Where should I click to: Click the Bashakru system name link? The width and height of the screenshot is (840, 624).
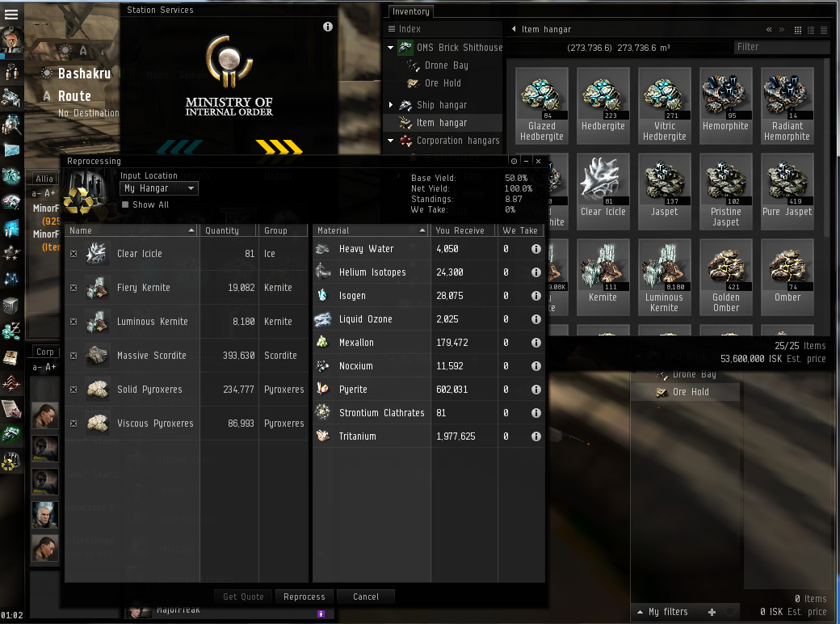click(x=84, y=74)
